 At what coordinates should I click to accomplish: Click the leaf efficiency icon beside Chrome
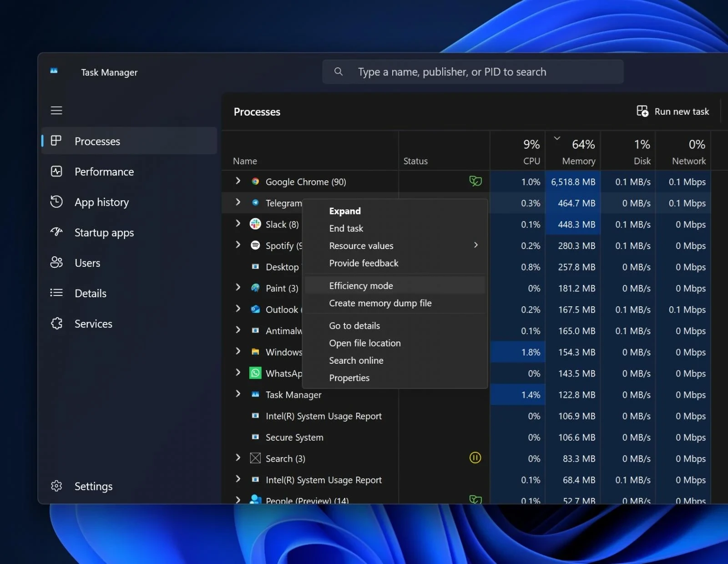click(475, 181)
